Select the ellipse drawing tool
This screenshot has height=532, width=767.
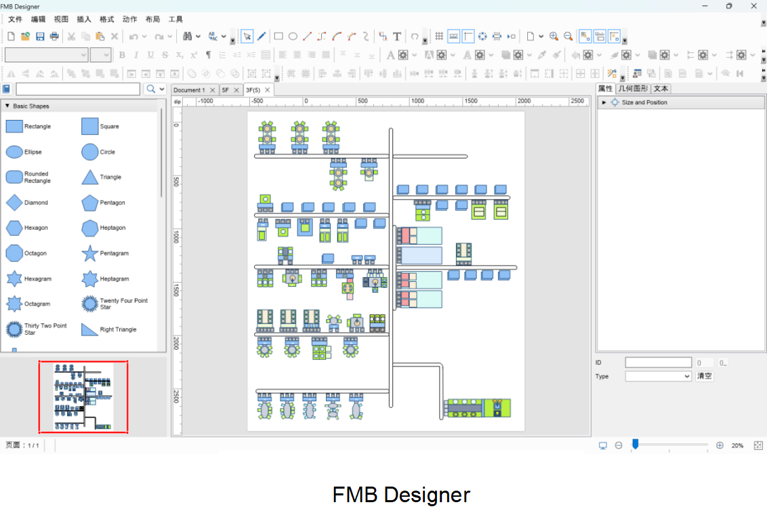click(293, 36)
